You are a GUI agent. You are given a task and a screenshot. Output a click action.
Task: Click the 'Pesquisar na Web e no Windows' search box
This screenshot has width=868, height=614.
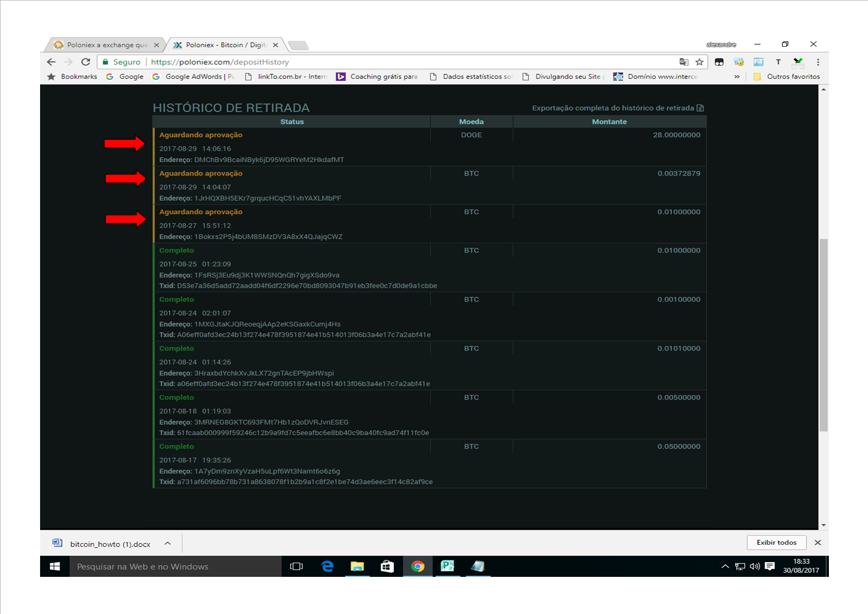tap(176, 566)
